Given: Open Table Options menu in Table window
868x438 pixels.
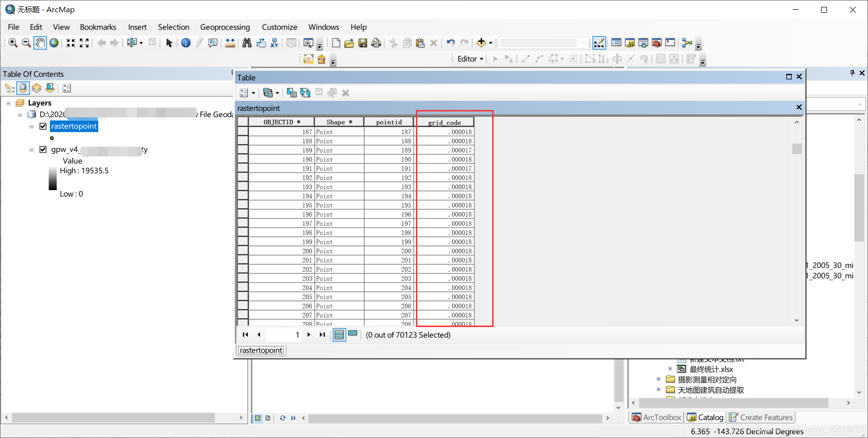Looking at the screenshot, I should tap(247, 93).
